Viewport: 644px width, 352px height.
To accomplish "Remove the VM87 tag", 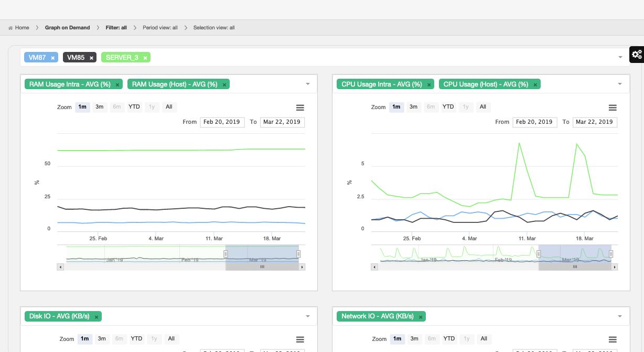I will [53, 58].
